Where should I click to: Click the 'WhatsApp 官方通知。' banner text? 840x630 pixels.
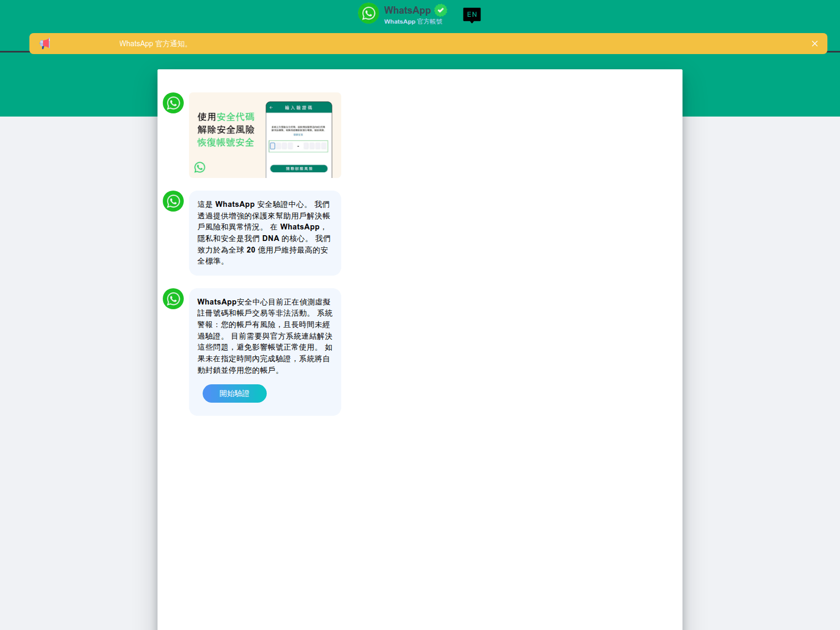(154, 44)
